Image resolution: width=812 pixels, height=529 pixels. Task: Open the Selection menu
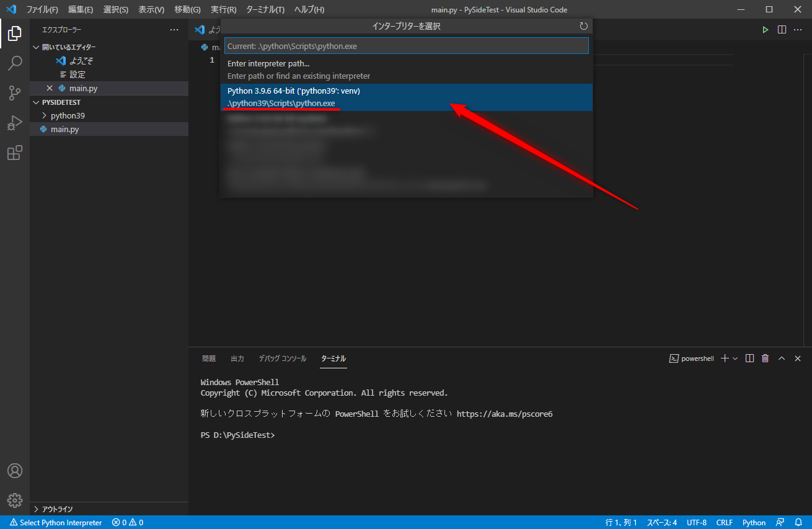pyautogui.click(x=116, y=9)
